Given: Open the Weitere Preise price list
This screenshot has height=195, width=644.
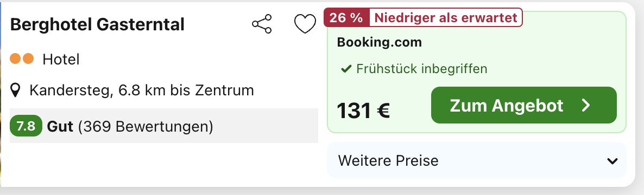Looking at the screenshot, I should 476,160.
